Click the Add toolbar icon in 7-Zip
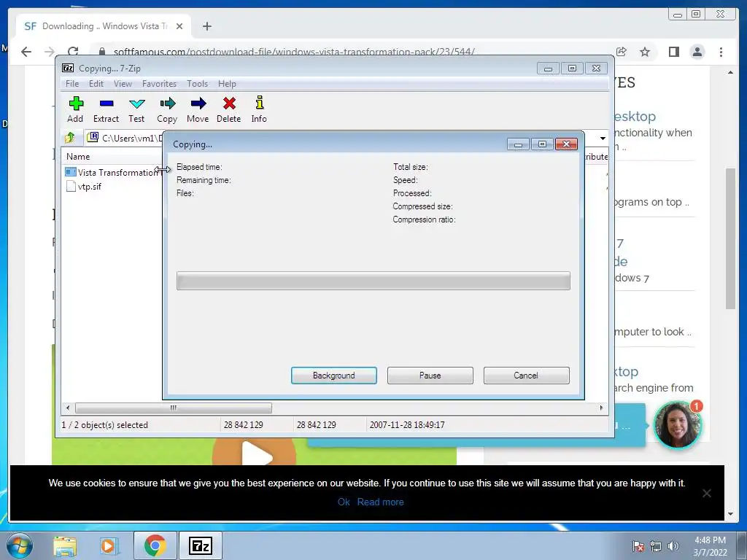This screenshot has width=747, height=560. coord(75,109)
